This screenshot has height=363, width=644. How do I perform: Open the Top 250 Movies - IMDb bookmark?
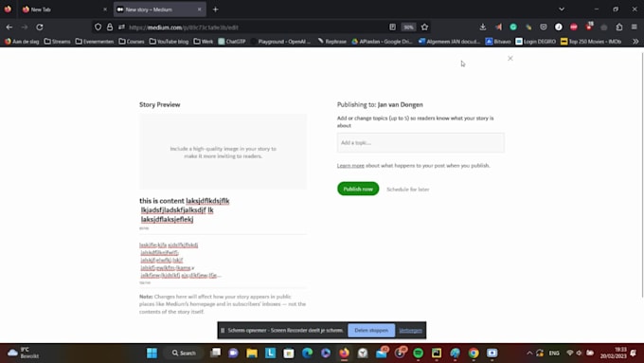click(x=591, y=42)
